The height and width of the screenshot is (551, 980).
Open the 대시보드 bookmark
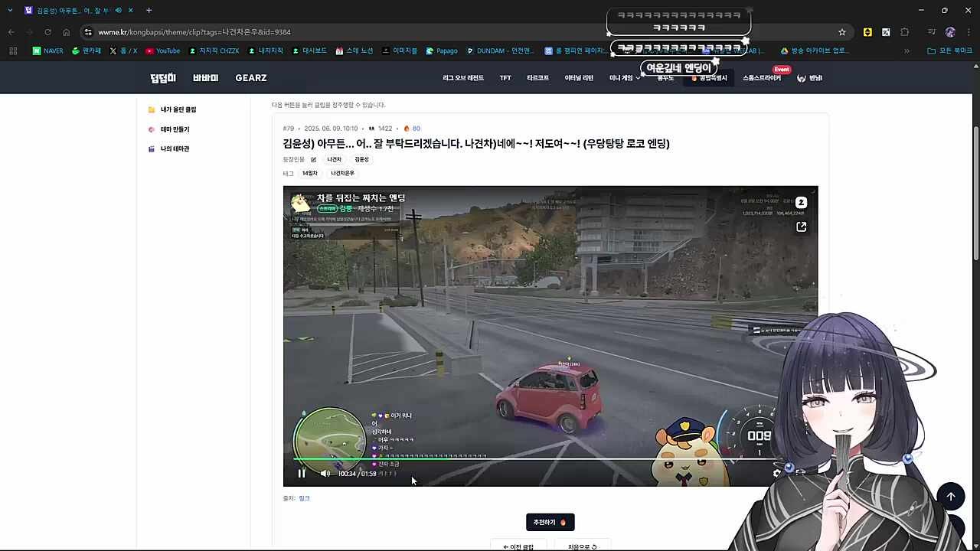(x=309, y=51)
